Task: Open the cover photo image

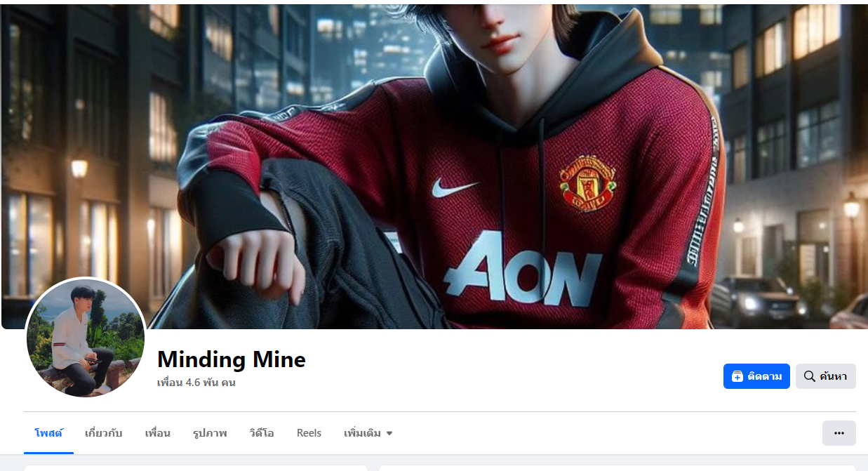Action: [x=434, y=166]
